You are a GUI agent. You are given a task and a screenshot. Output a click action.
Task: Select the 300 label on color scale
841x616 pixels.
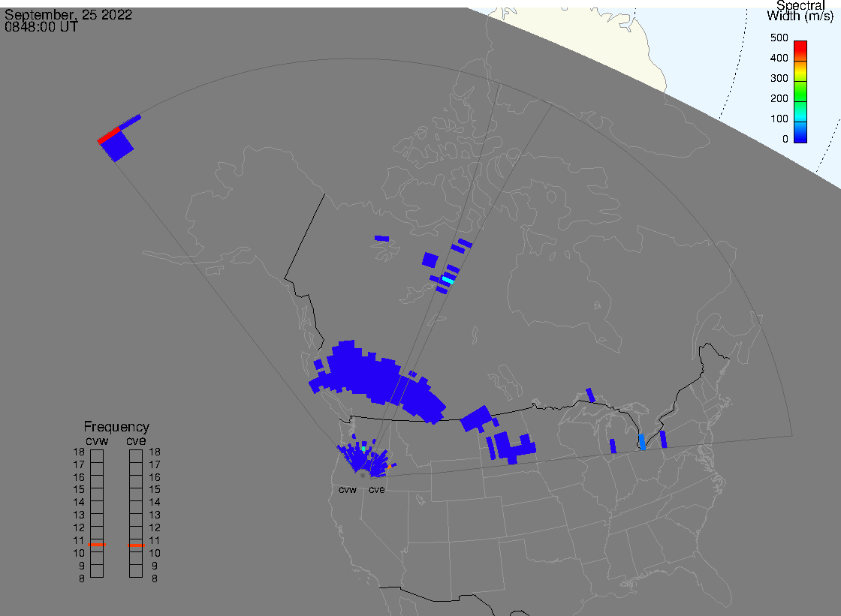pyautogui.click(x=779, y=78)
